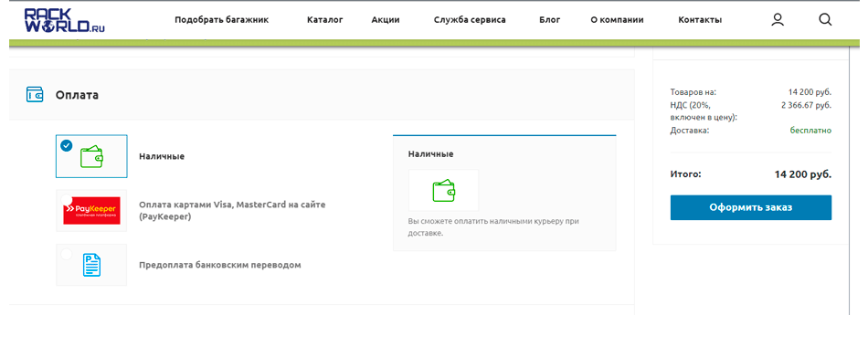This screenshot has height=347, width=868.
Task: Click label Оплата картами Visa, MasterCard на сайте
Action: pyautogui.click(x=232, y=211)
